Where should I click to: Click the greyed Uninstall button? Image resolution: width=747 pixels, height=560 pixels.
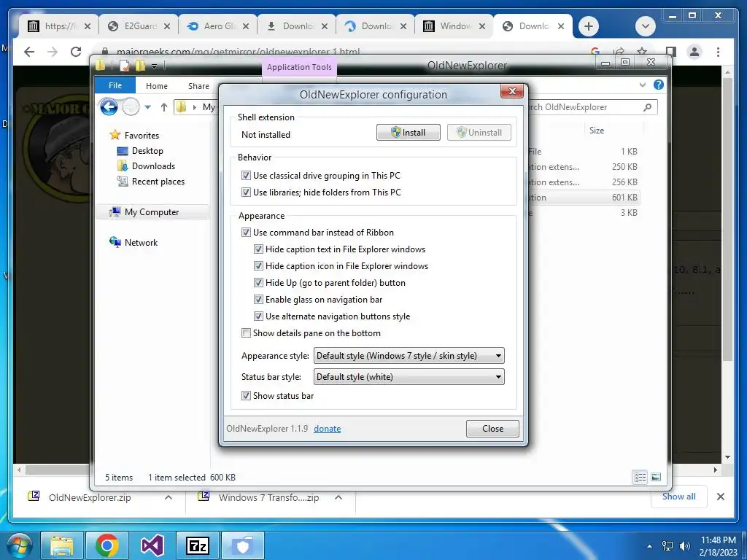pyautogui.click(x=479, y=133)
